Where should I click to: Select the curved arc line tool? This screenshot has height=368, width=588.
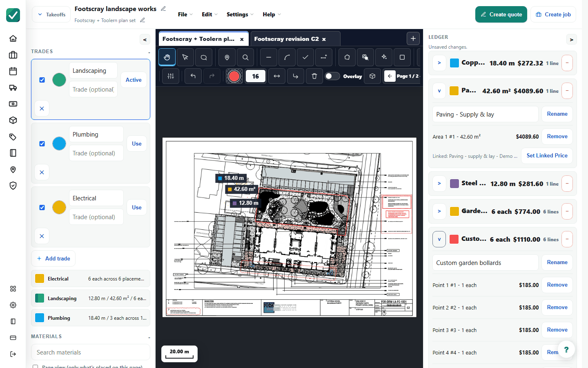[287, 57]
